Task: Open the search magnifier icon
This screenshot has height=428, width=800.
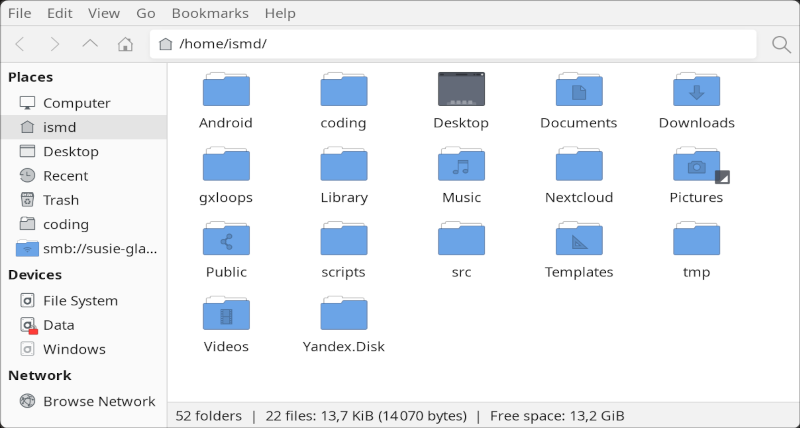Action: [781, 44]
